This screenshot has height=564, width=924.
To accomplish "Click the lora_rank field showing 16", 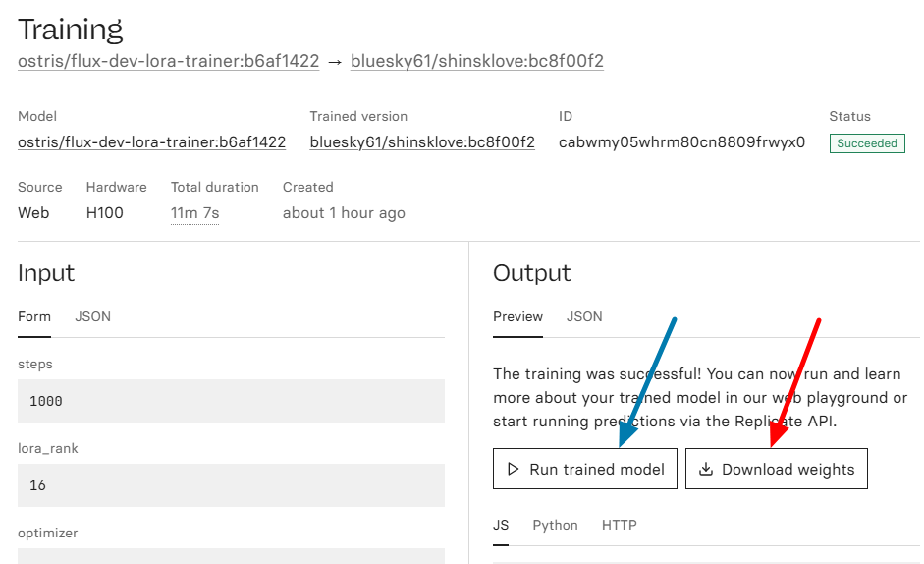I will 231,485.
